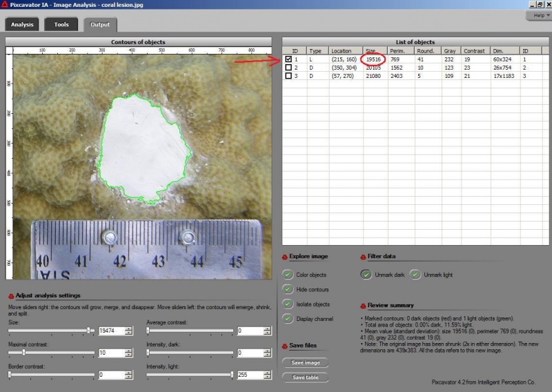Toggle the Unmark light filter

[x=415, y=275]
